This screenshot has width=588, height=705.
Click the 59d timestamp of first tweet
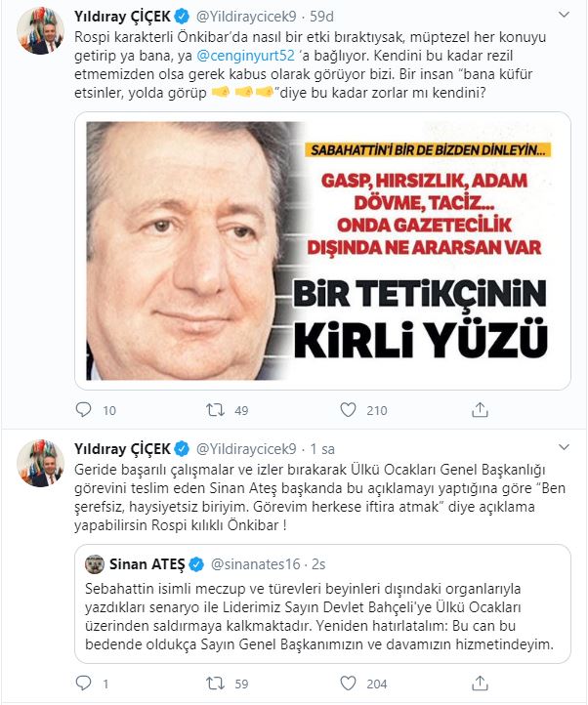[321, 17]
